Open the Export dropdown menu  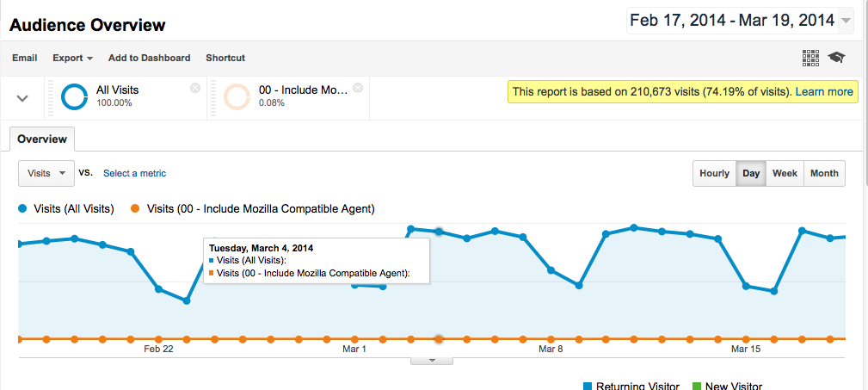[72, 58]
